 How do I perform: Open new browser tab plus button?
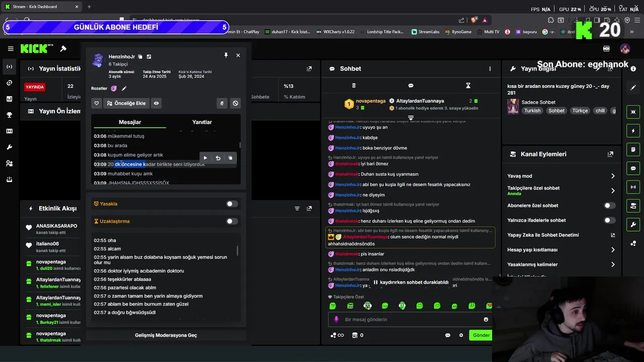pyautogui.click(x=89, y=7)
